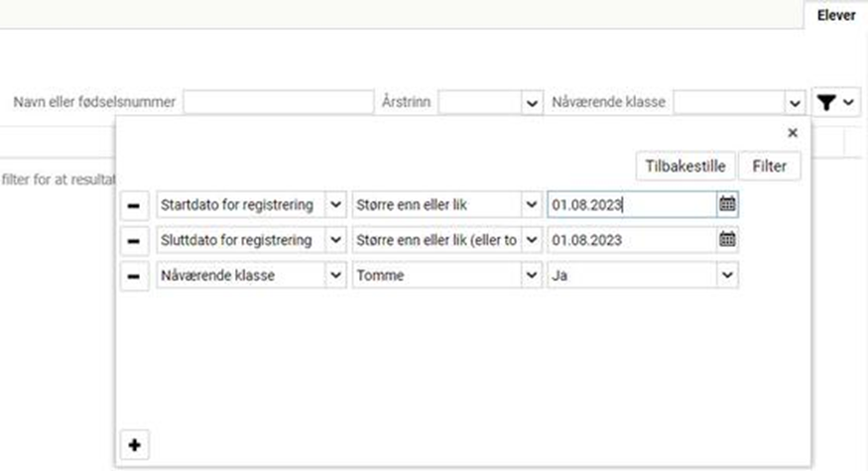Open the top Nåværende klasse dropdown

click(x=794, y=103)
